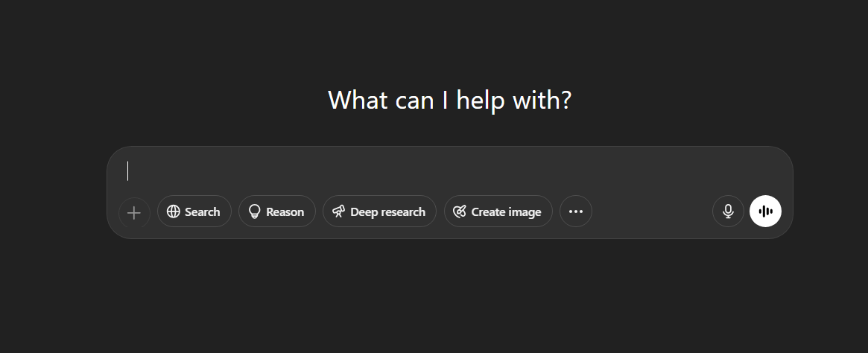Focus the empty message input field
The height and width of the screenshot is (353, 868).
point(447,171)
